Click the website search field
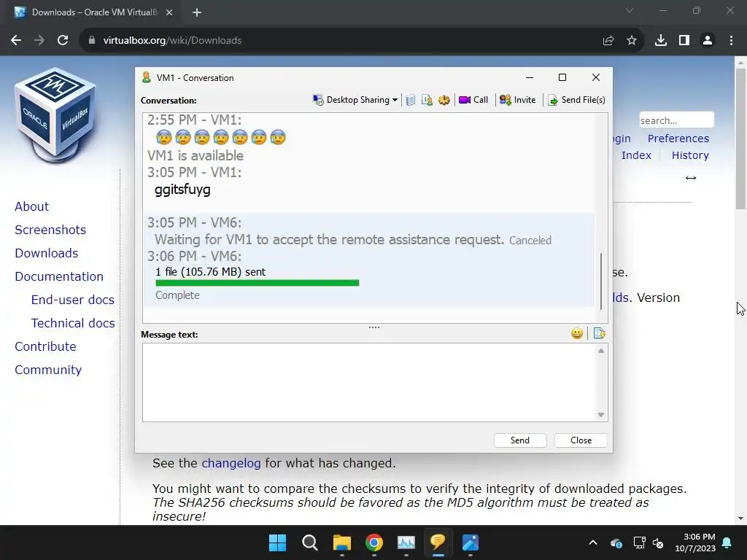Screen dimensions: 747x560 coord(676,120)
